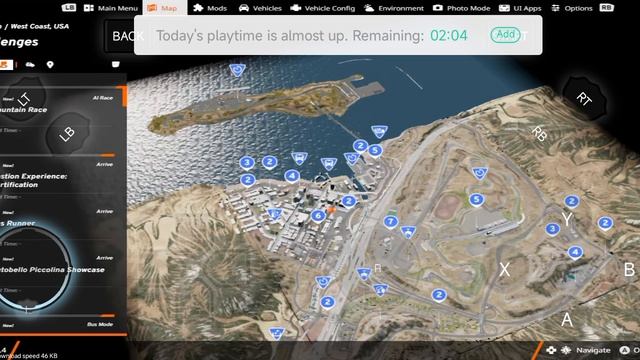Viewport: 640px width, 360px height.
Task: Click the bucket-shaped icon right of panel filters
Action: pyautogui.click(x=116, y=64)
